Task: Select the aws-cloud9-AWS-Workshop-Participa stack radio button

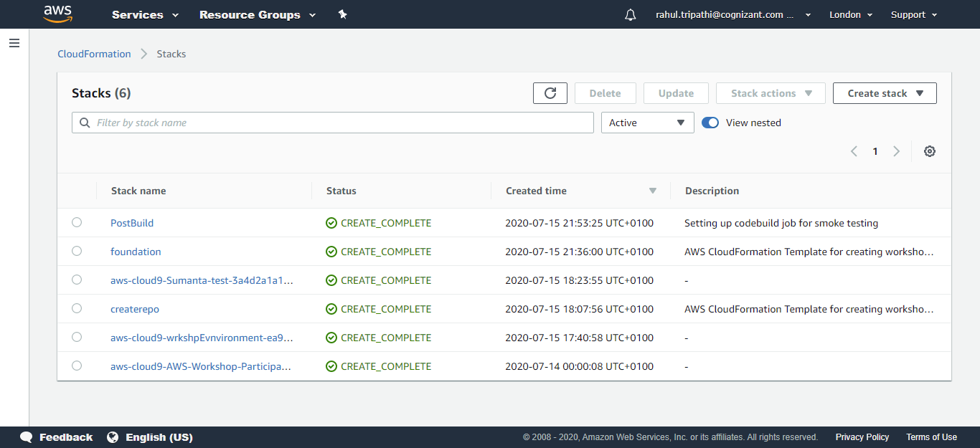Action: pos(77,366)
